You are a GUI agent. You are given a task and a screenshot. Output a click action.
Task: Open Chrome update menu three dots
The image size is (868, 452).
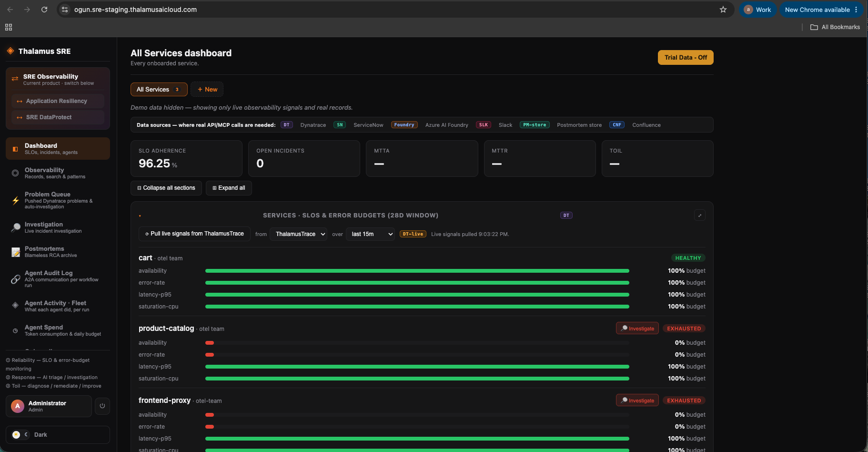(x=856, y=10)
